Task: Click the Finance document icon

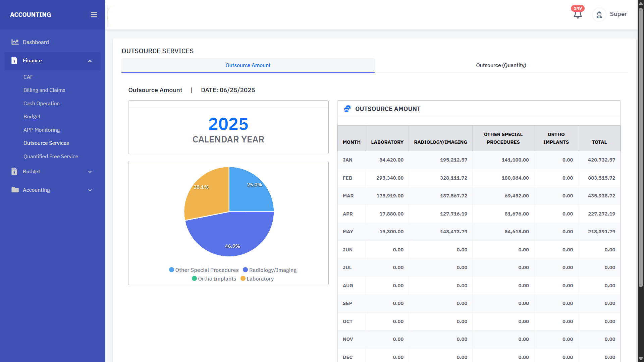Action: [14, 61]
